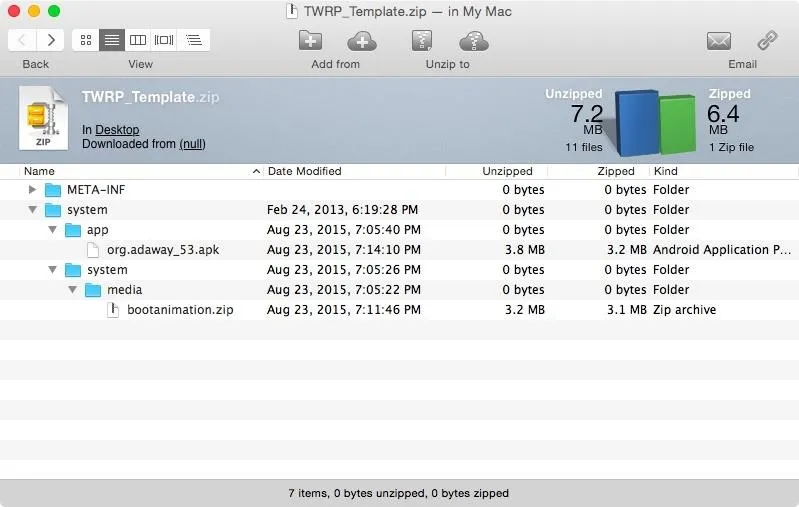Click the 3.8 MB unzipped value
This screenshot has height=507, width=799.
[524, 250]
